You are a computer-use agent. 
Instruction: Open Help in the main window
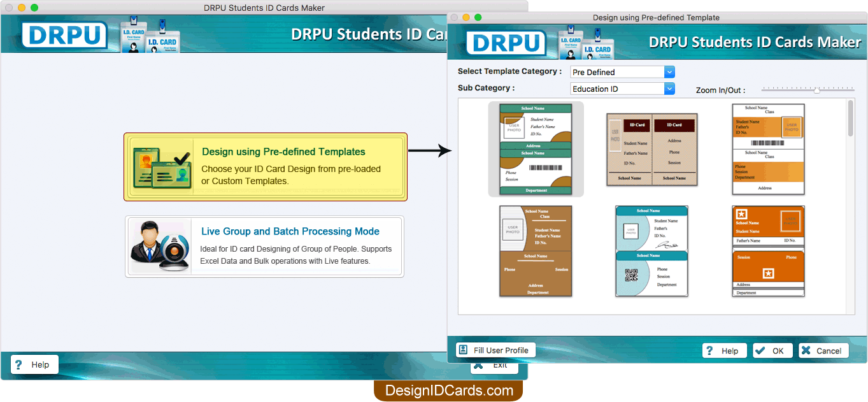[x=34, y=364]
